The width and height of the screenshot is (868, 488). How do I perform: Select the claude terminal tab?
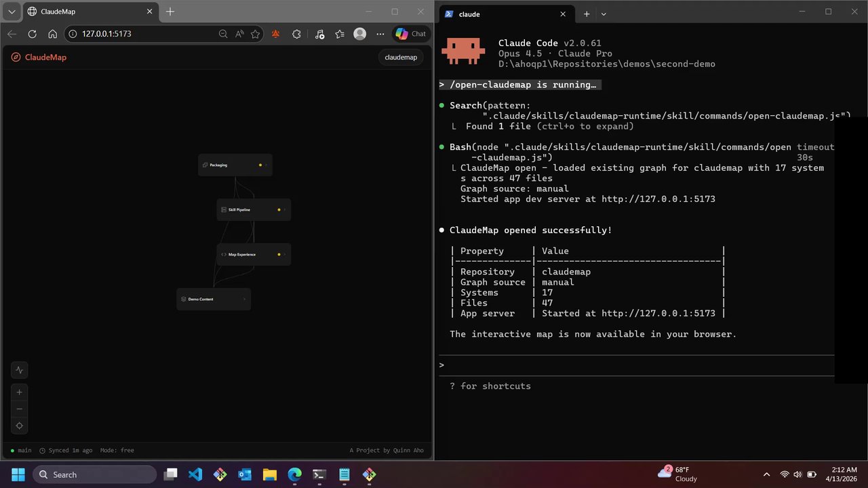click(x=505, y=14)
